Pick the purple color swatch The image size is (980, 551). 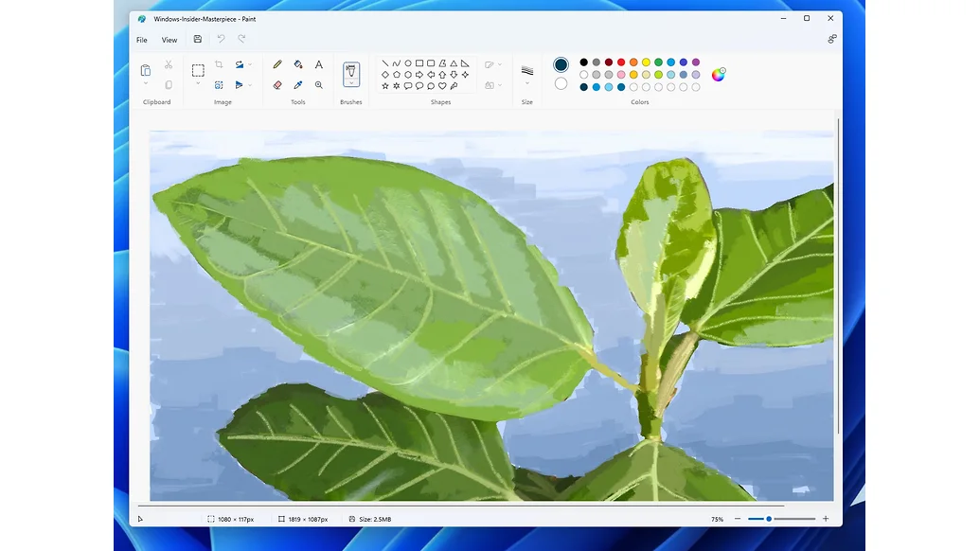click(x=696, y=62)
